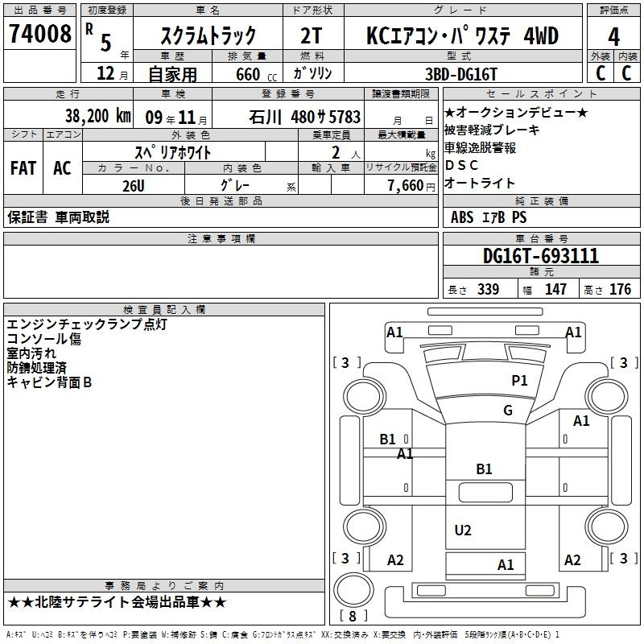Select lot number 74008
This screenshot has width=644, height=644.
coord(39,34)
